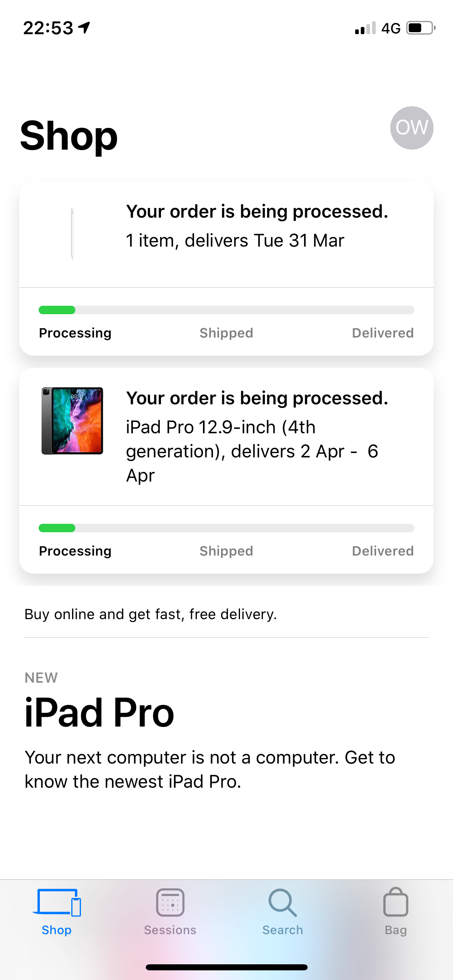Tap the first order's green progress bar

click(x=56, y=310)
